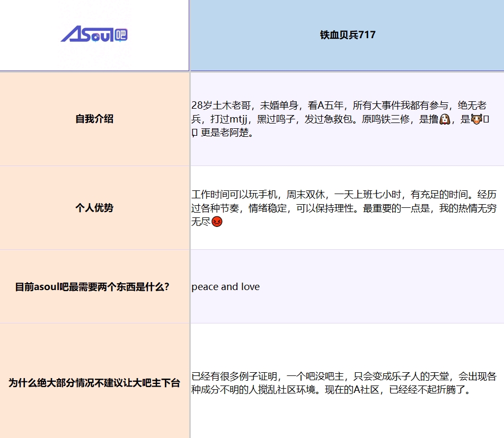Click the text starting with 28岁土木老哥
This screenshot has width=504, height=438.
coord(340,119)
